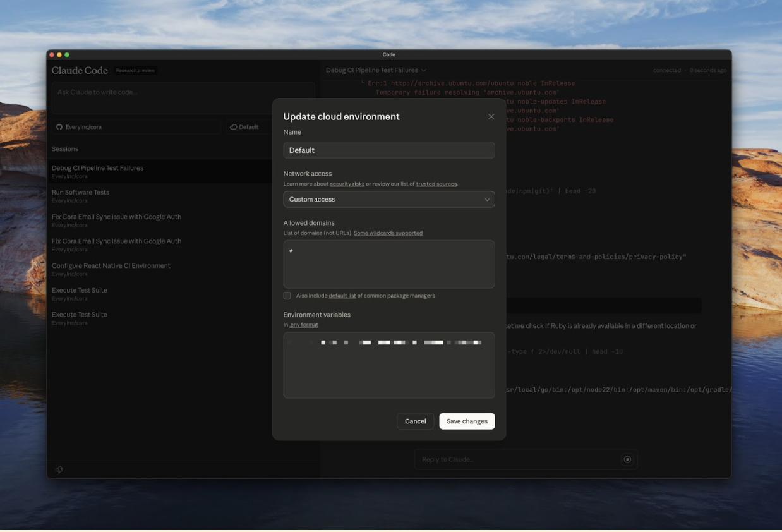Open the Custom access network dropdown
Screen dimensions: 782x532
coord(388,200)
